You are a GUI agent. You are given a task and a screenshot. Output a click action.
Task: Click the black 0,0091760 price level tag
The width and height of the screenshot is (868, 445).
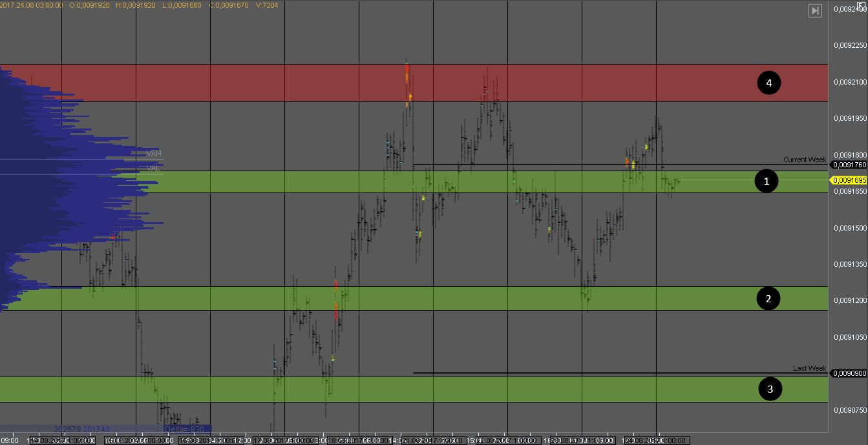[x=849, y=165]
